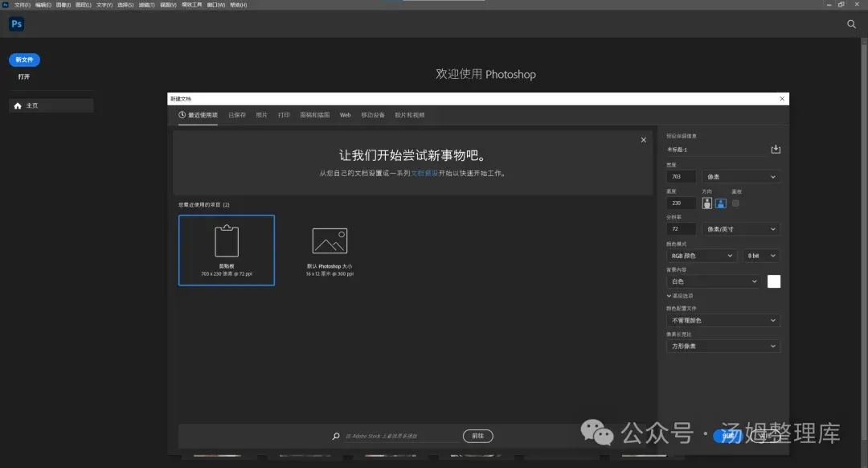The image size is (868, 468).
Task: Click the Adobe Stock search input field
Action: [x=401, y=437]
